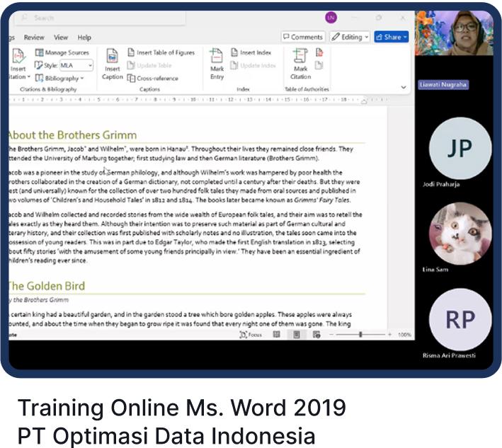This screenshot has width=502, height=448.
Task: Click the Share button
Action: [x=391, y=37]
